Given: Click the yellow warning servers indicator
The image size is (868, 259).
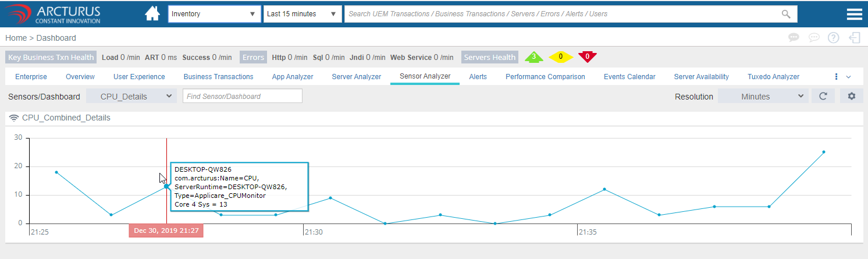Looking at the screenshot, I should [x=560, y=57].
